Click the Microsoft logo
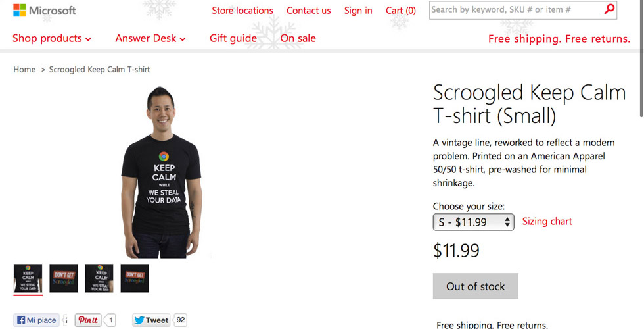 45,11
